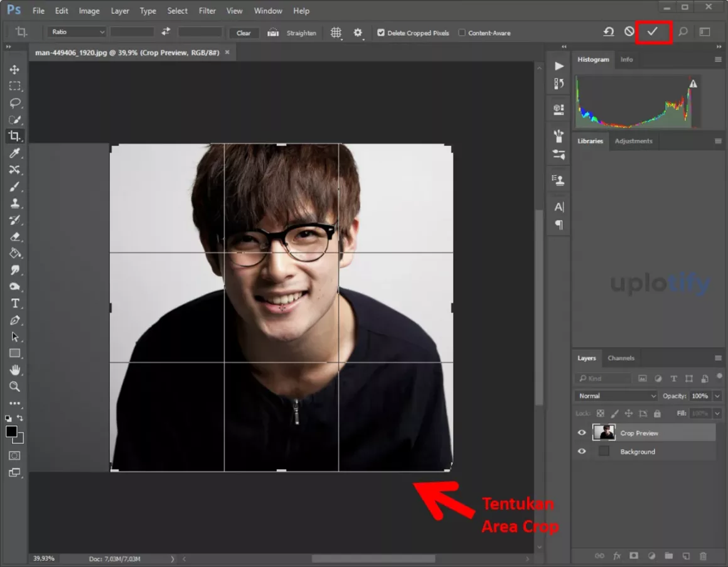Hide the Crop Preview layer

(x=582, y=433)
